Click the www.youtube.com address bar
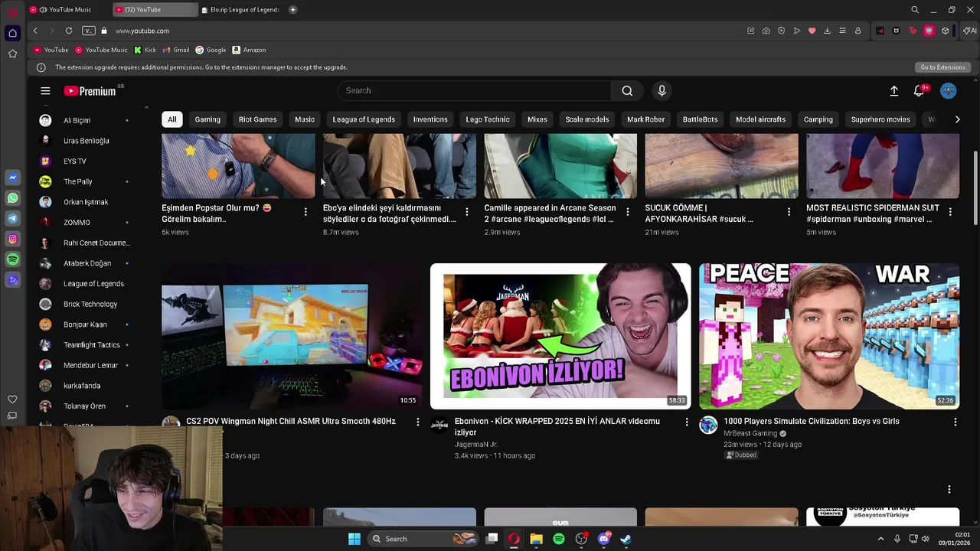 pyautogui.click(x=142, y=31)
